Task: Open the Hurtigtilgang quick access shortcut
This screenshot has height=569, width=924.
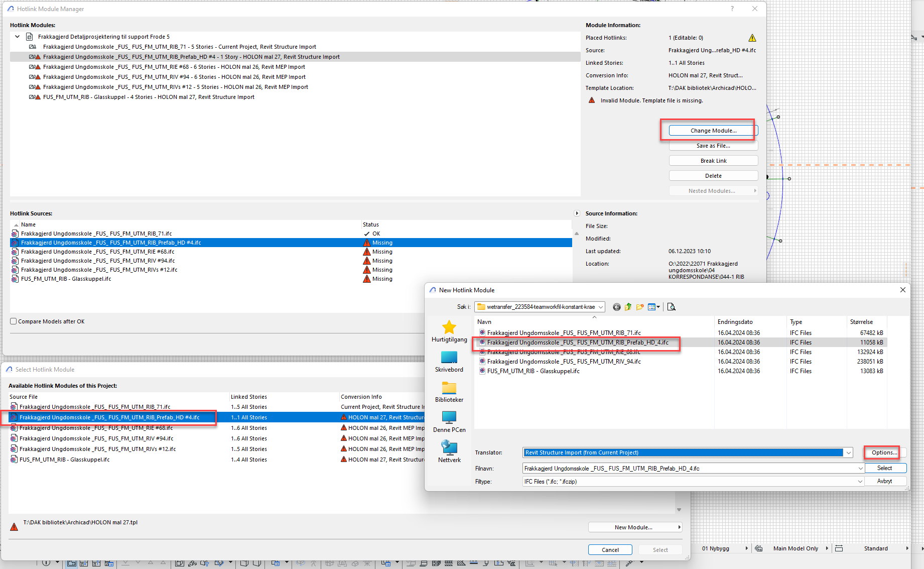Action: [449, 331]
